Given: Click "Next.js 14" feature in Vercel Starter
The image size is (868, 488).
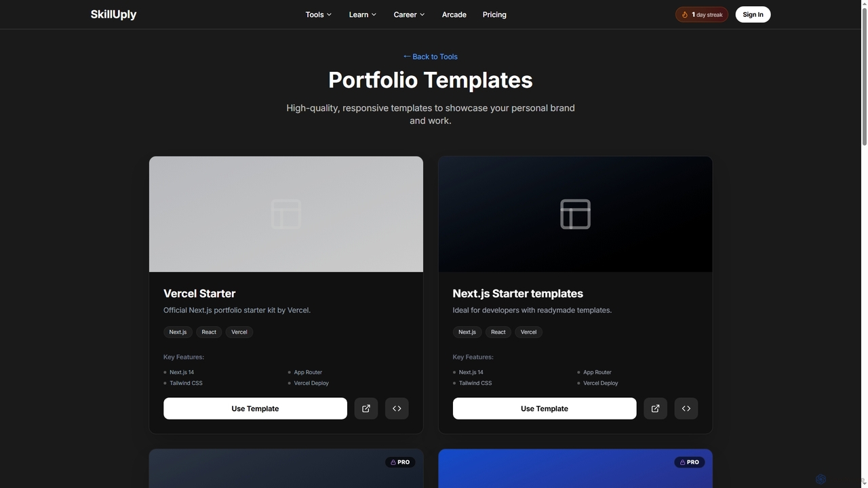Looking at the screenshot, I should pos(182,372).
